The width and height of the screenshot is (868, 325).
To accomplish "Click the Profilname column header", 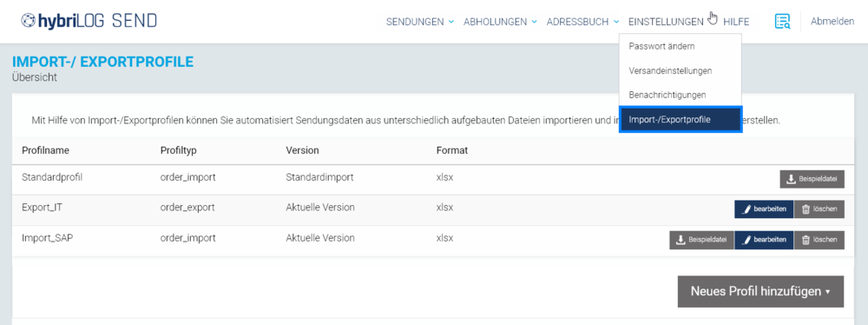I will click(45, 150).
